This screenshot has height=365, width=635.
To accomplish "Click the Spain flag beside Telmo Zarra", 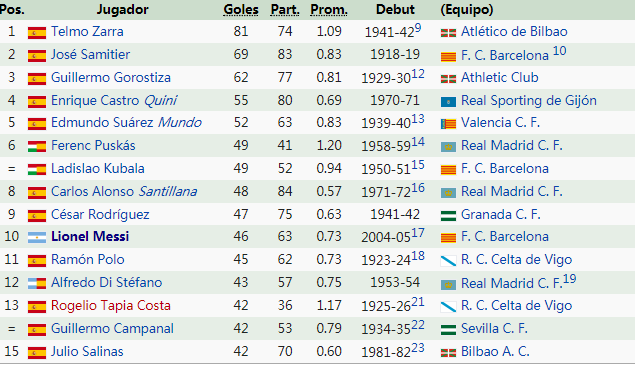I will [37, 33].
